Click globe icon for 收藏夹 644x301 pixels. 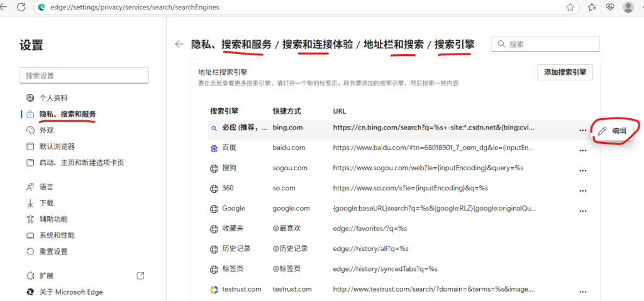tap(214, 229)
